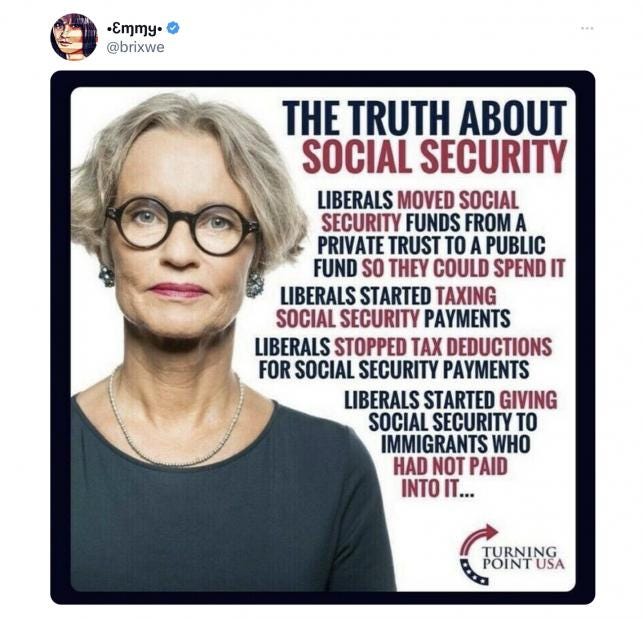Click the blue verified checkmark badge
This screenshot has width=643, height=619.
(173, 28)
